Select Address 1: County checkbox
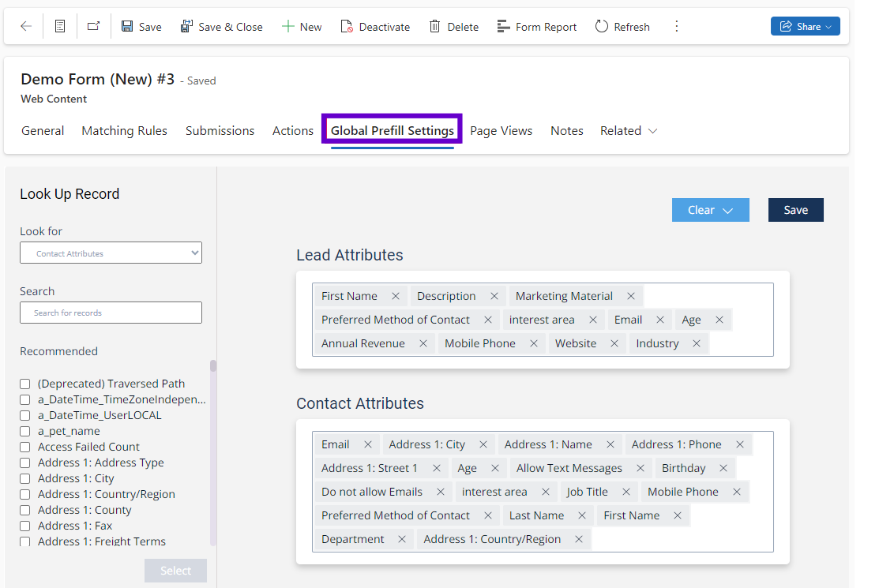 point(24,510)
